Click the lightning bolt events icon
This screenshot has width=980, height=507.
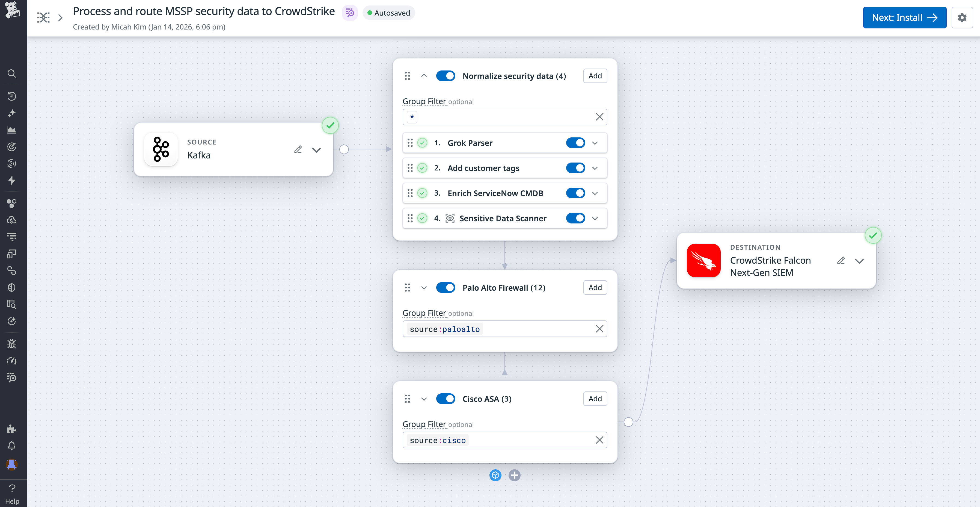12,181
